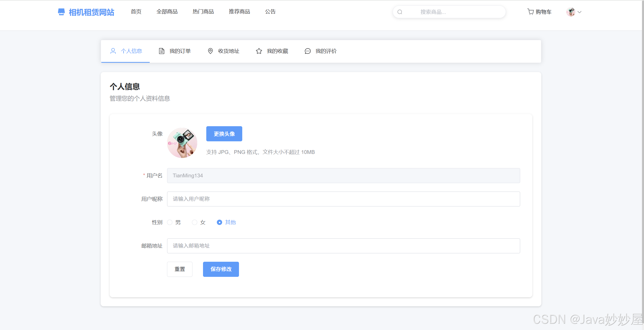
Task: Click the star icon beside 我的收藏
Action: click(x=259, y=51)
